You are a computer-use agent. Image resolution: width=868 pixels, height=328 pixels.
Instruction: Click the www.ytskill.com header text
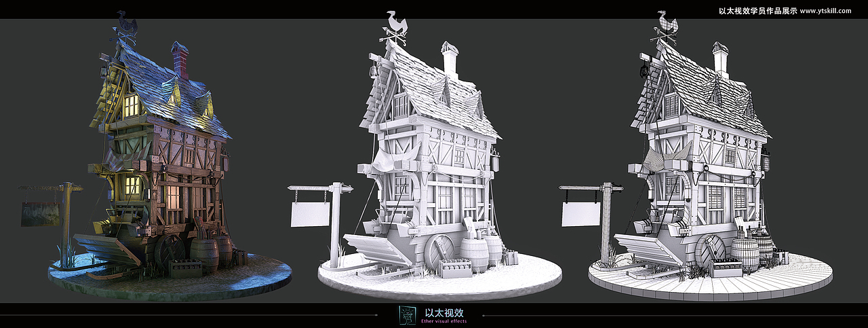pyautogui.click(x=825, y=11)
